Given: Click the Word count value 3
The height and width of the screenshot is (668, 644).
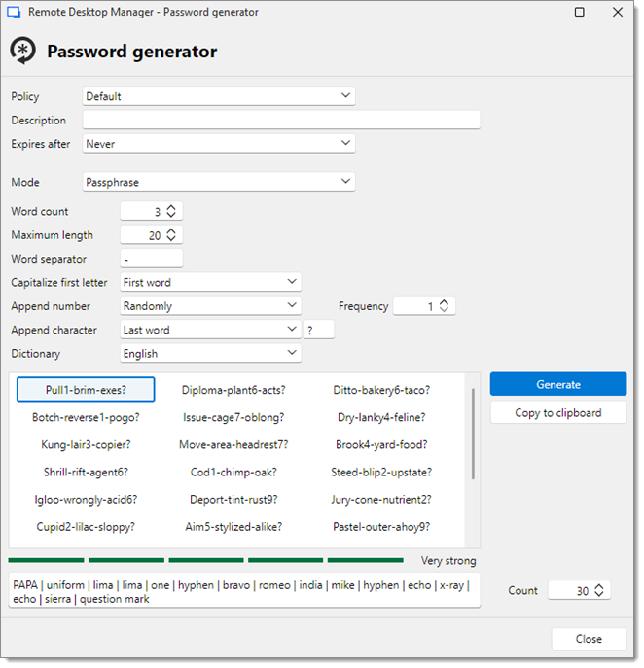Looking at the screenshot, I should [158, 211].
